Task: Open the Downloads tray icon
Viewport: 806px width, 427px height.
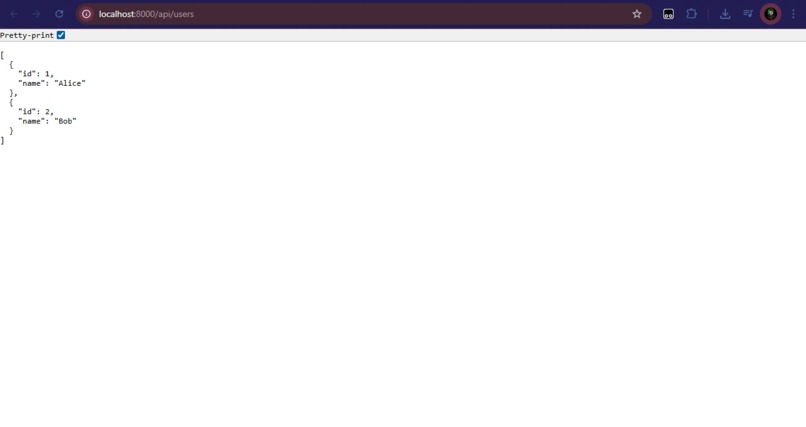Action: (725, 14)
